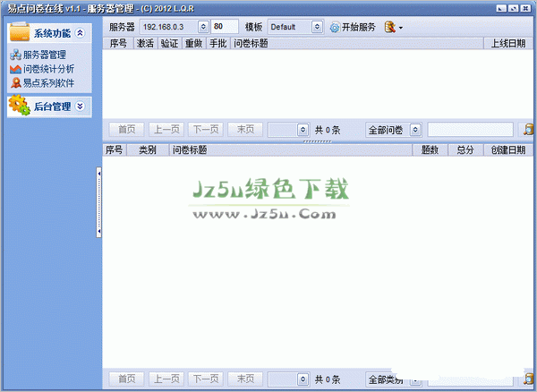Viewport: 537px width, 392px height.
Task: Minimize the application window
Action: [x=501, y=9]
